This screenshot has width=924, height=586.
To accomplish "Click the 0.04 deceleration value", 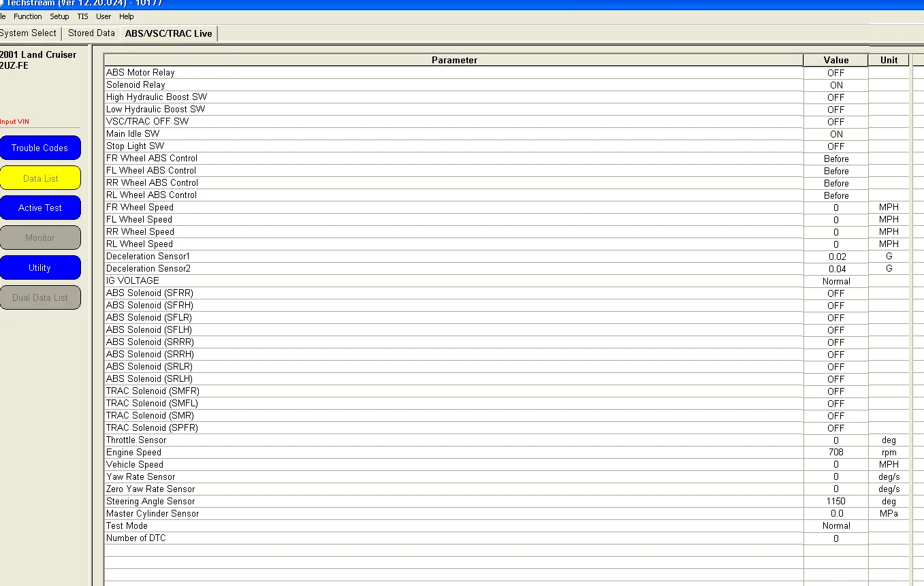I will 837,269.
